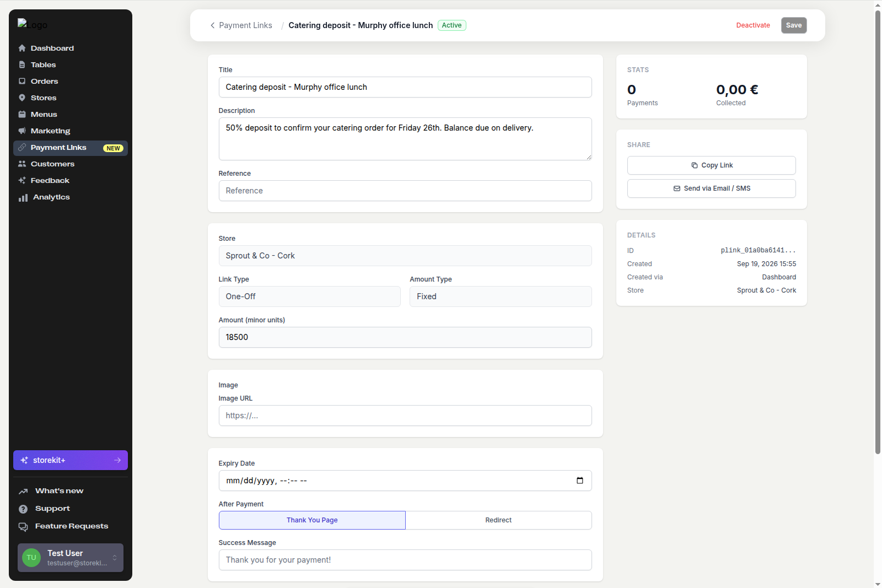Open the storekit+ upgrade button

[x=71, y=460]
